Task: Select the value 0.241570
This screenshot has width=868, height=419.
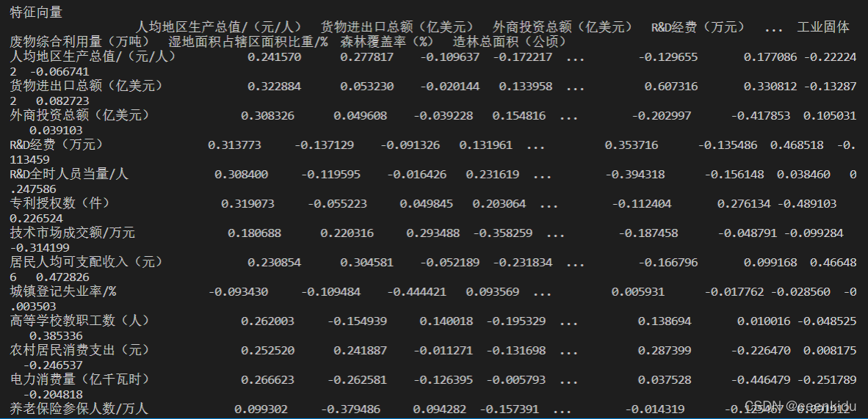Action: point(275,57)
